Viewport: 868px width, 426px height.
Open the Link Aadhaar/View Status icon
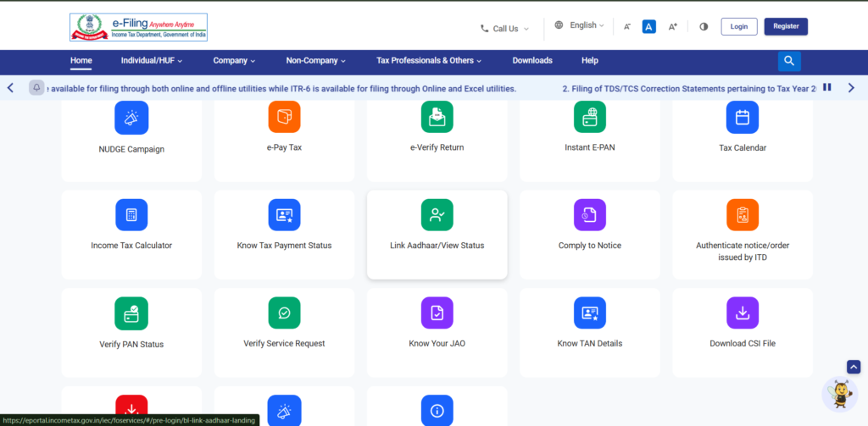(437, 214)
